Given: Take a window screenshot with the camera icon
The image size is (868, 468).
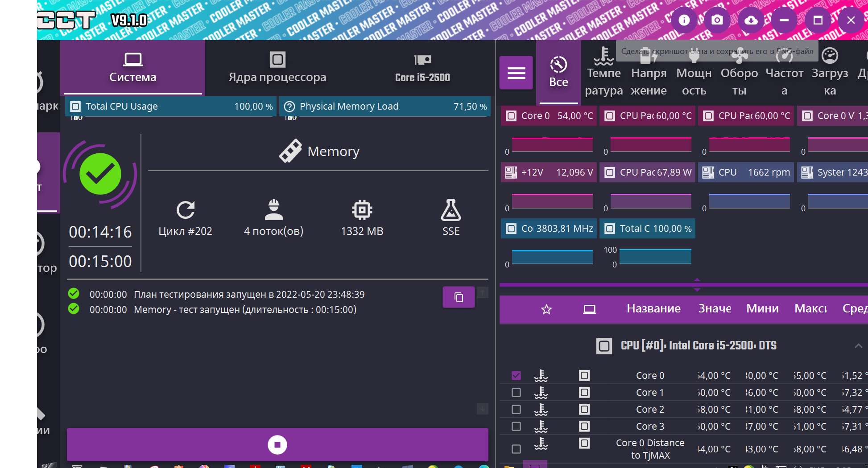Looking at the screenshot, I should [x=717, y=20].
